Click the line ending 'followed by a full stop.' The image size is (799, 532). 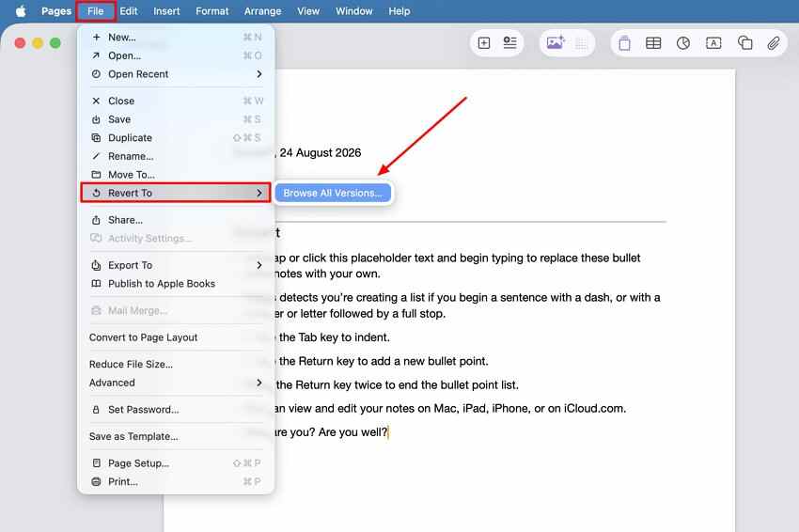click(360, 313)
